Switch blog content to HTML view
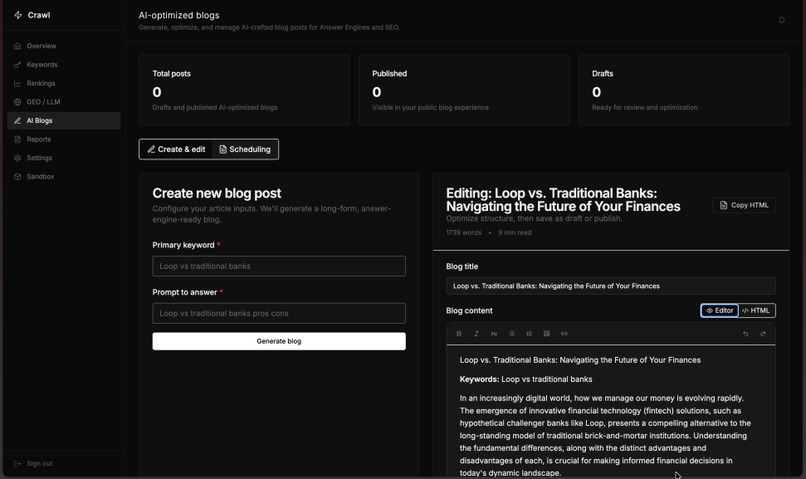The image size is (806, 479). click(756, 310)
